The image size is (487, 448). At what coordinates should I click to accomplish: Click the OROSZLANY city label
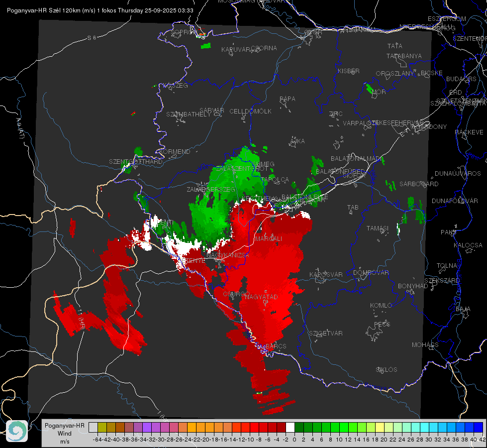[395, 74]
